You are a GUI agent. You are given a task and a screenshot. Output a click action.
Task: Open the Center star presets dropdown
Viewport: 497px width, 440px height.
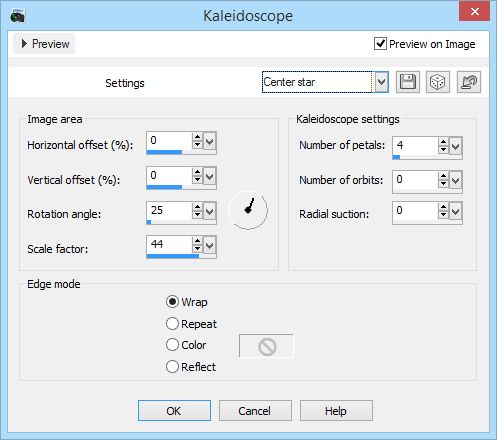tap(381, 82)
